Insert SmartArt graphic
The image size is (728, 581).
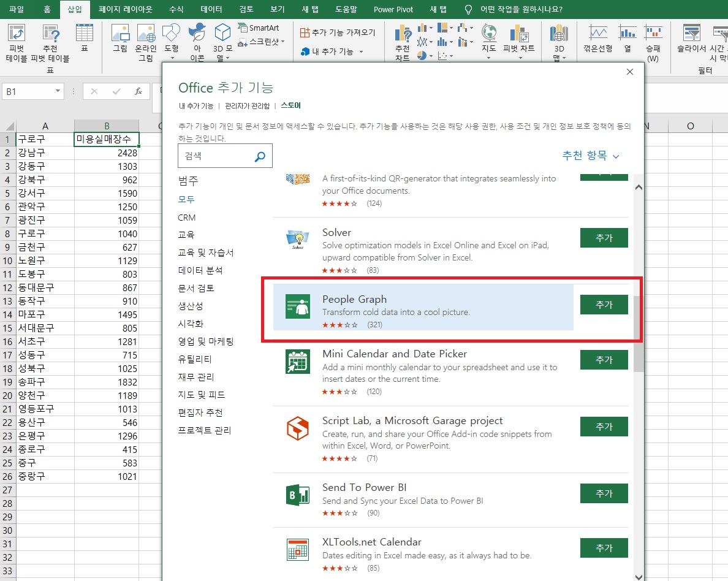[x=259, y=28]
